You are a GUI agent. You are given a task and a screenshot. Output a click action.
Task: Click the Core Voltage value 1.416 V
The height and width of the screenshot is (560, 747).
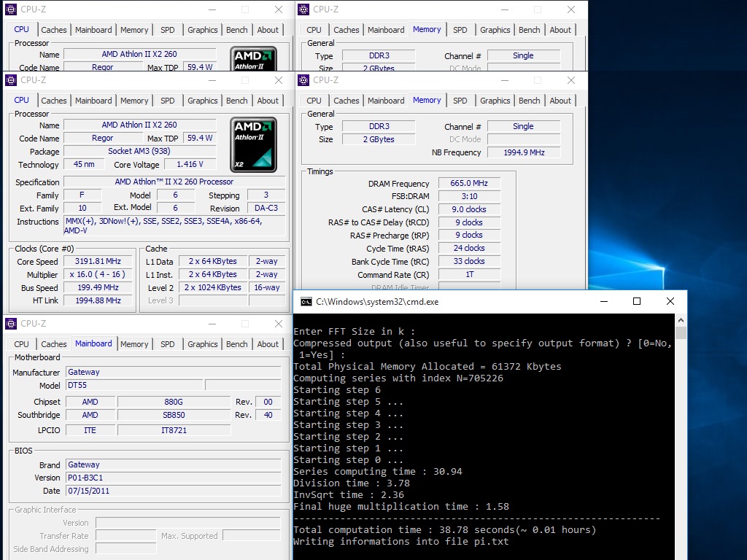190,164
